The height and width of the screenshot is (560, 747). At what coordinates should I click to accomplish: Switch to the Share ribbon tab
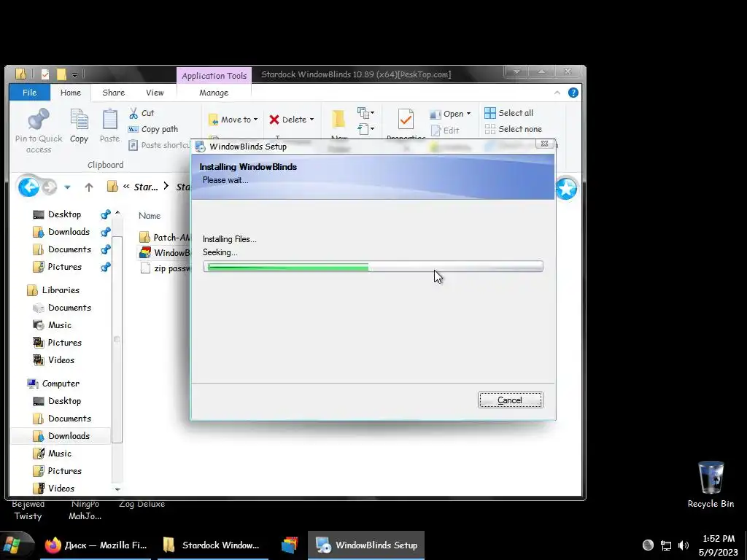coord(113,93)
